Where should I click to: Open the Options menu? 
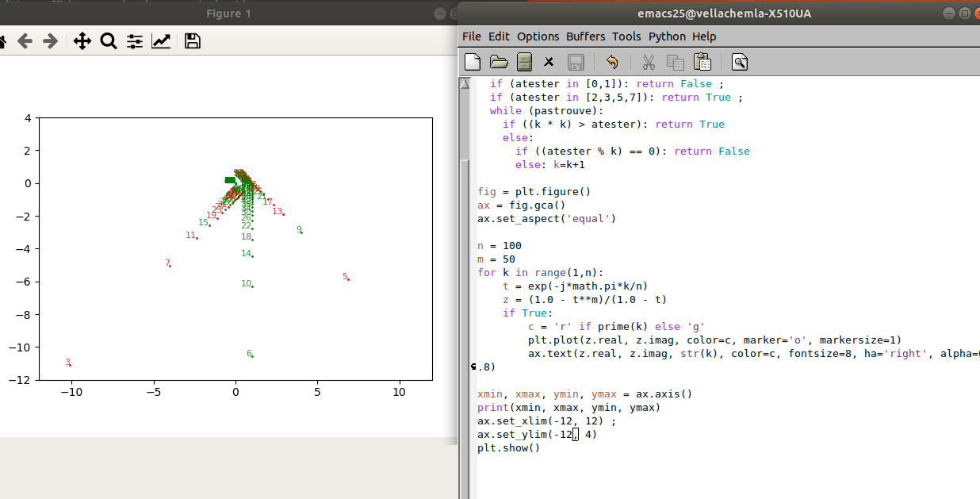click(538, 36)
